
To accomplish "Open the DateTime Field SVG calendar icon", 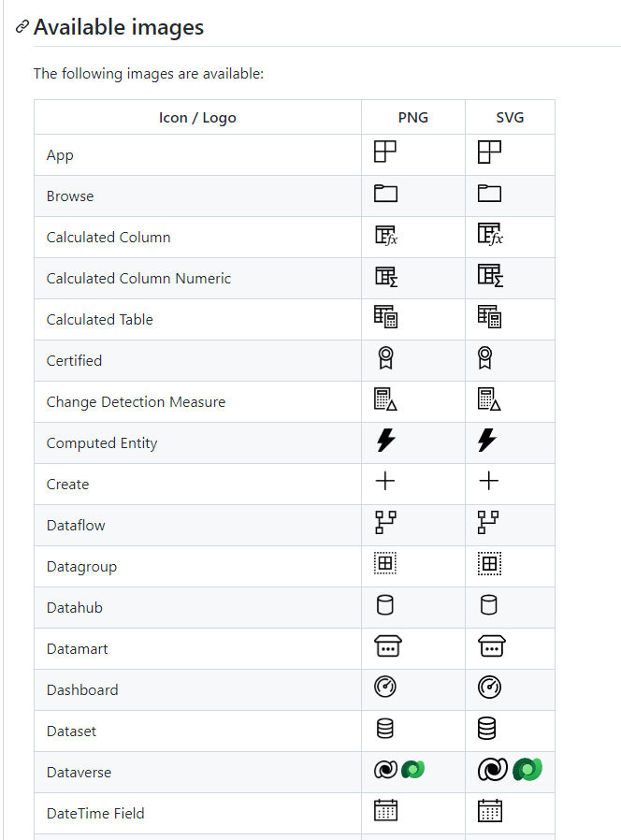I will [x=490, y=811].
